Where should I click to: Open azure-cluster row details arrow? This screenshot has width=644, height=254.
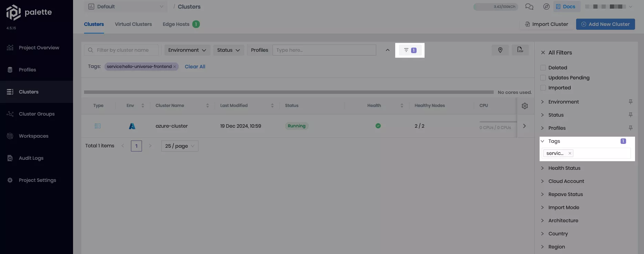coord(524,126)
